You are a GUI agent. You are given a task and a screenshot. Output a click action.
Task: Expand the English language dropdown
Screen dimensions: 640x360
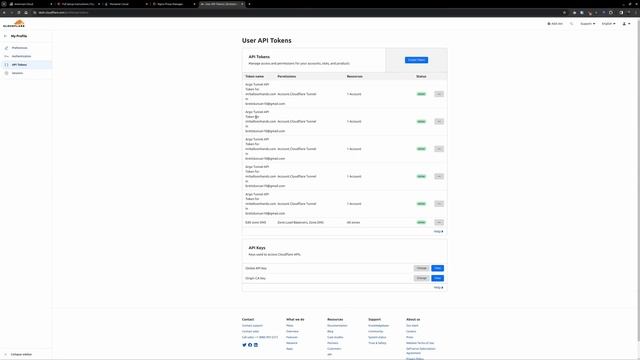tap(609, 24)
